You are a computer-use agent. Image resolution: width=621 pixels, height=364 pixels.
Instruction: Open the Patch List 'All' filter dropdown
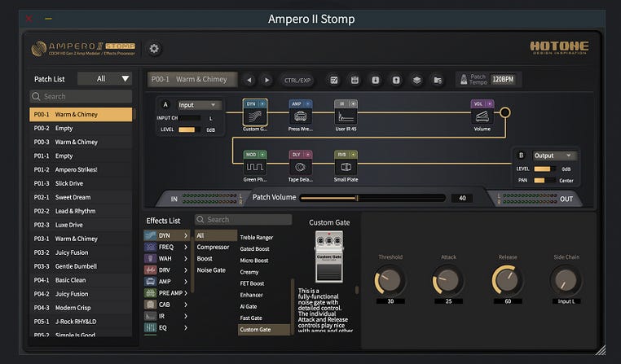tap(104, 79)
